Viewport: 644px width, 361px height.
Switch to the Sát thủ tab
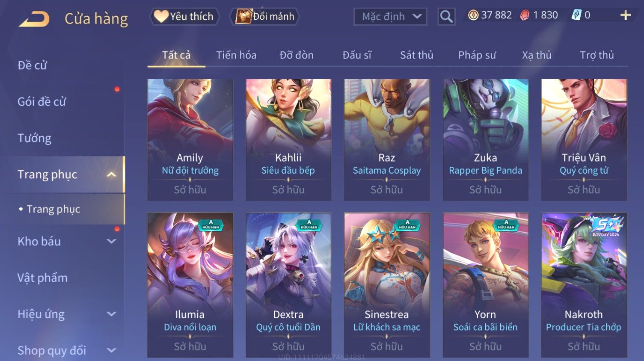[x=417, y=55]
